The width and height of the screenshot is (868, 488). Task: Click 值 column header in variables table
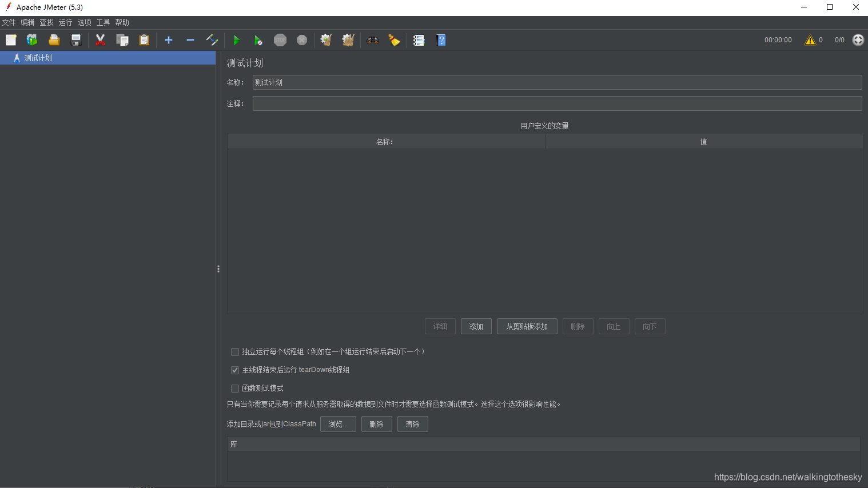point(704,142)
